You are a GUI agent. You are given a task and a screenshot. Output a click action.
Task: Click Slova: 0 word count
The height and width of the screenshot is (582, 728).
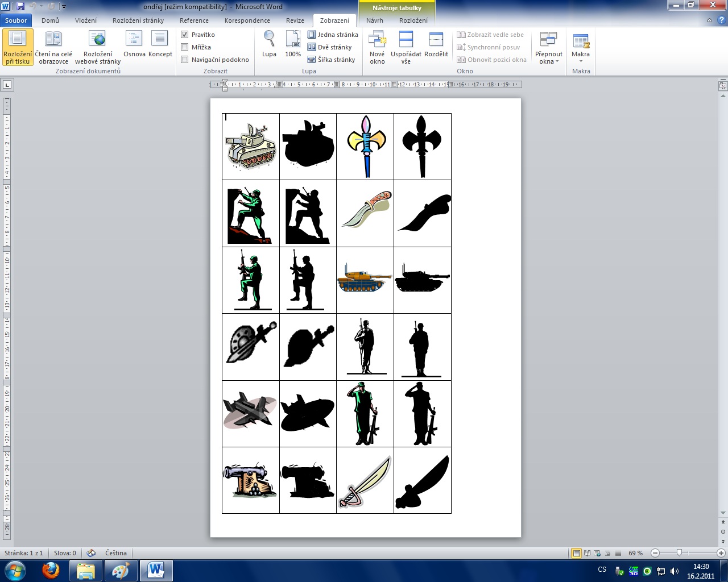point(65,553)
